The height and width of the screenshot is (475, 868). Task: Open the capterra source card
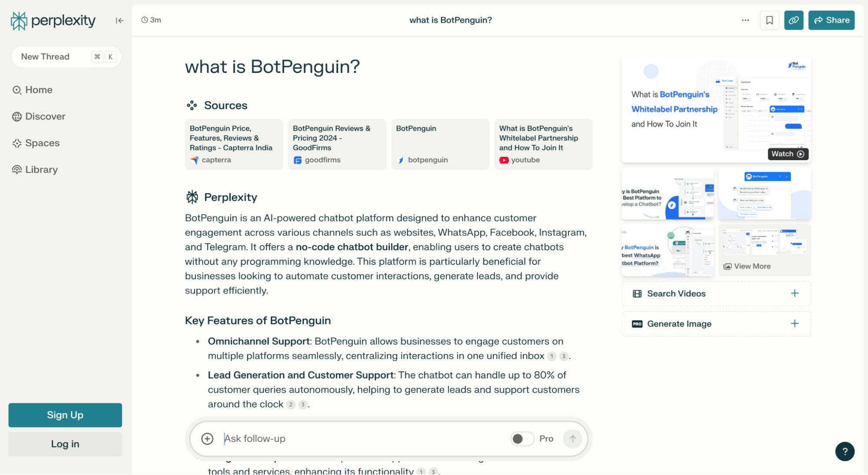(x=234, y=144)
